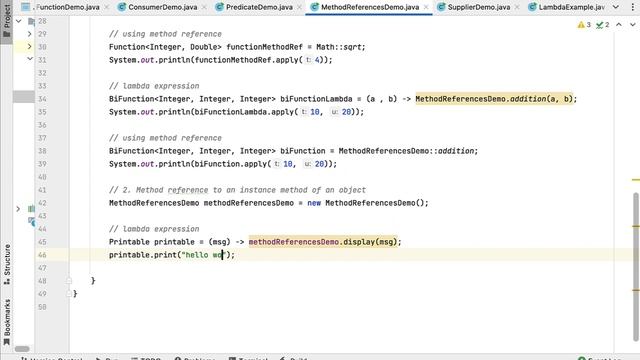Screen dimensions: 640x360
Task: Expand the tree node beside line 42
Action: point(18,209)
